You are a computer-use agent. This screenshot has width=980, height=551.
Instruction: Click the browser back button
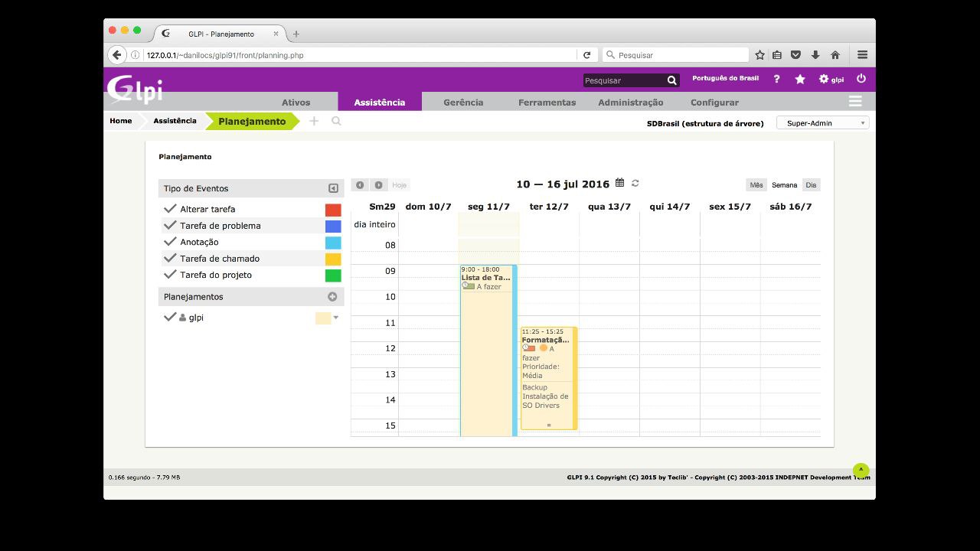117,55
